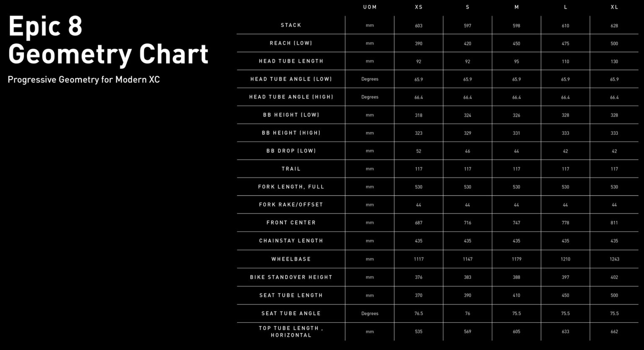644x350 pixels.
Task: Click the Progressive Geometry for Modern XC subtitle
Action: coord(84,80)
